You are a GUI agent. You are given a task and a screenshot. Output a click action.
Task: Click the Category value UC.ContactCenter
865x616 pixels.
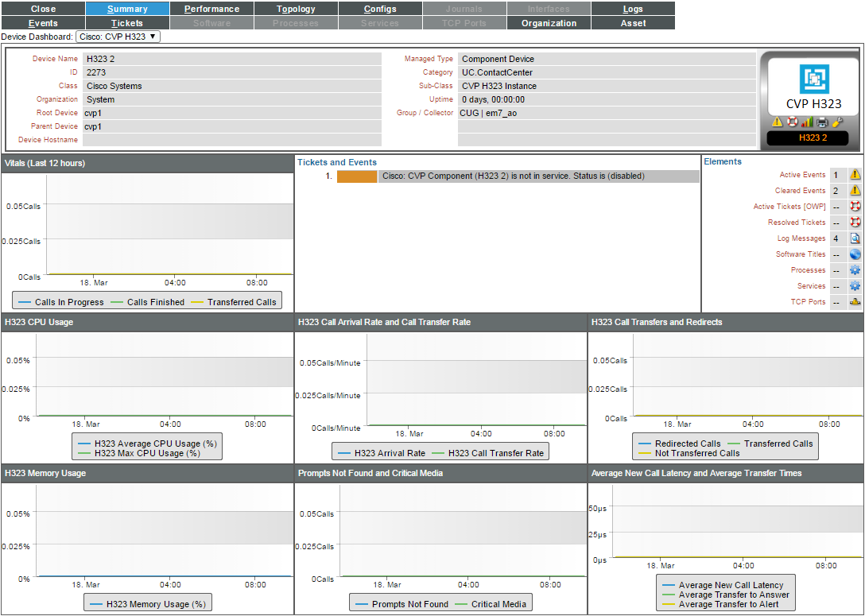(x=498, y=72)
